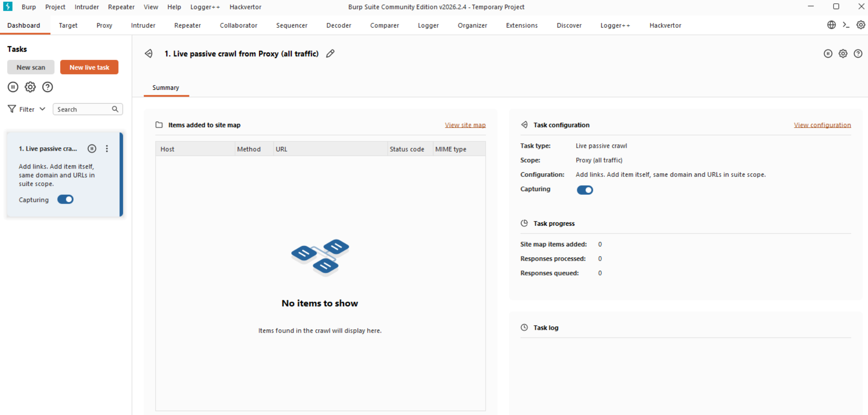This screenshot has height=415, width=868.
Task: Sort by Status code column header
Action: pyautogui.click(x=410, y=149)
